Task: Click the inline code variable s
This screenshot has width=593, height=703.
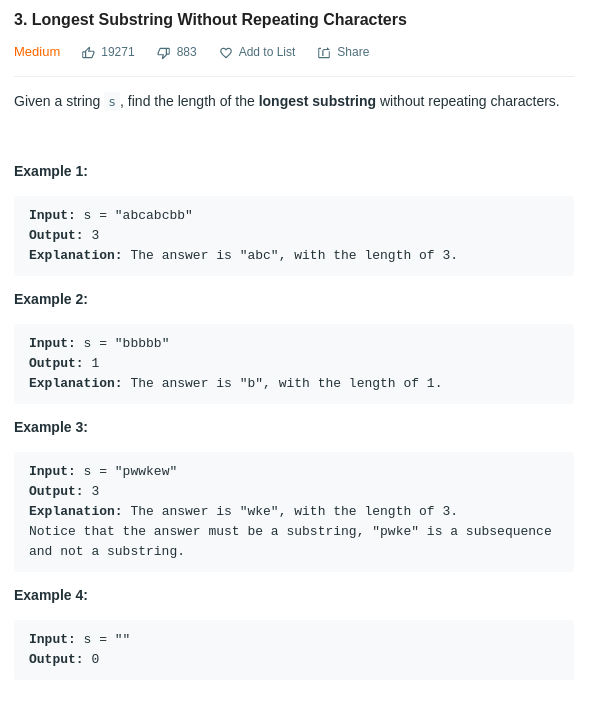Action: tap(112, 102)
